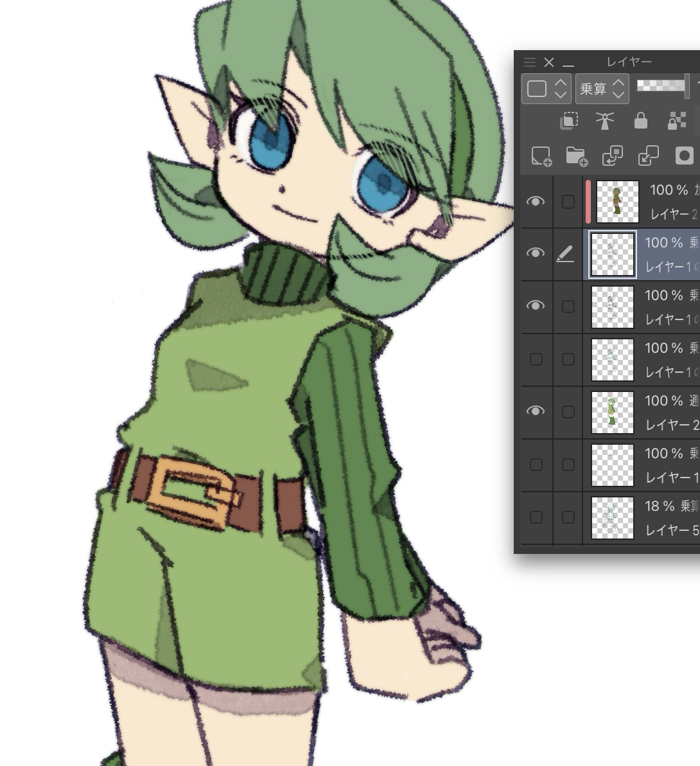This screenshot has width=700, height=766.
Task: Create a new layer folder
Action: point(577,156)
